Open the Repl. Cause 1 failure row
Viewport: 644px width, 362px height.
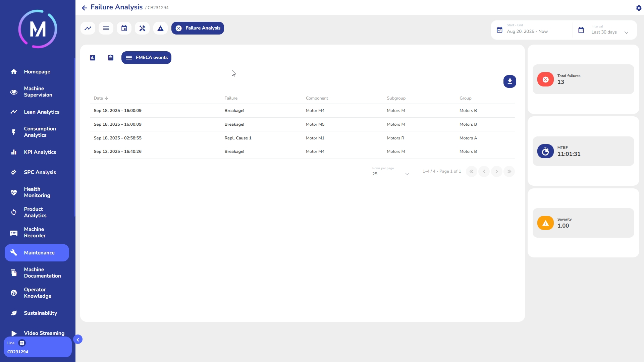[237, 138]
